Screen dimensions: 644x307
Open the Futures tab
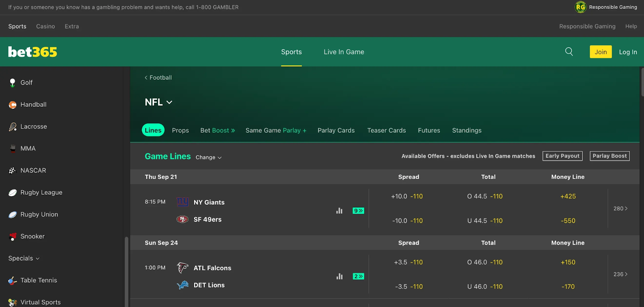click(429, 131)
